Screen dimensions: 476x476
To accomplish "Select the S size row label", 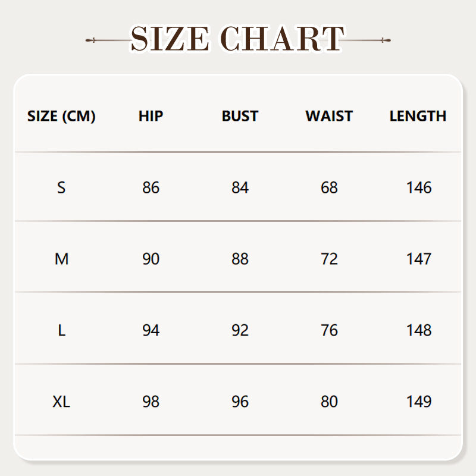I will click(x=61, y=188).
